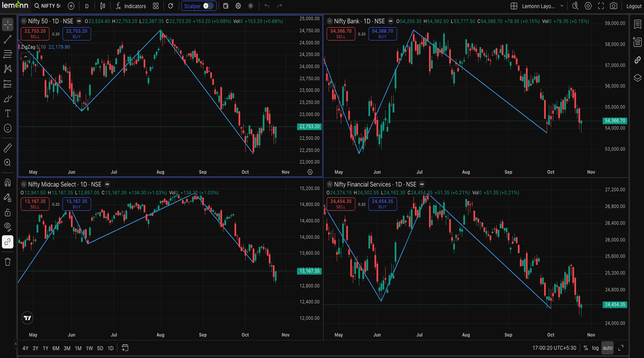The height and width of the screenshot is (358, 644).
Task: Toggle lock all drawing tools
Action: [8, 212]
